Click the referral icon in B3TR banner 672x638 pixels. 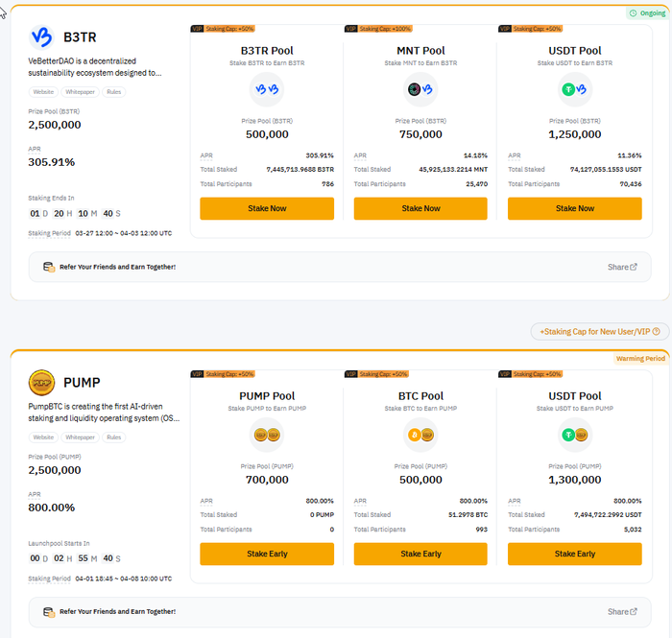(x=49, y=267)
